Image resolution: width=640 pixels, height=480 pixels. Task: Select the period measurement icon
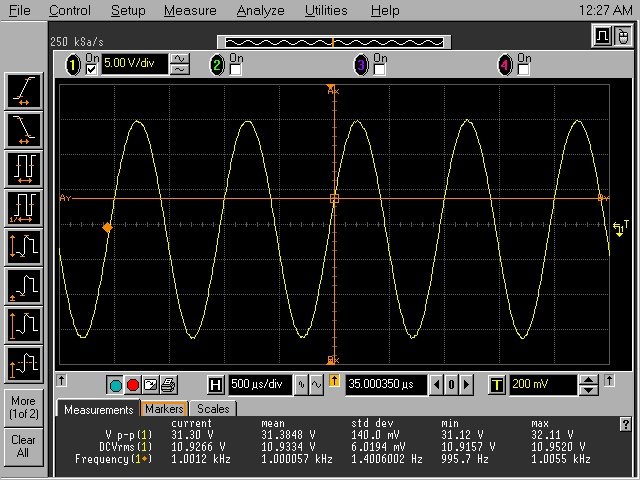click(24, 169)
